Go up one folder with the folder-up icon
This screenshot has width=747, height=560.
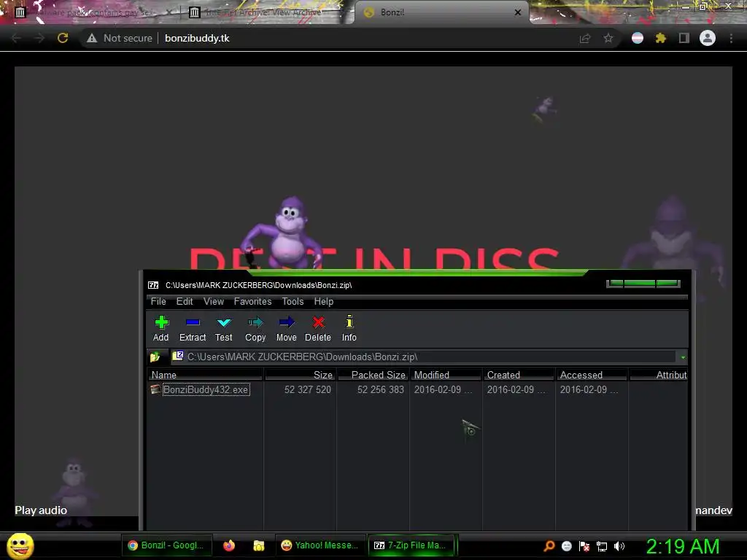pyautogui.click(x=155, y=357)
